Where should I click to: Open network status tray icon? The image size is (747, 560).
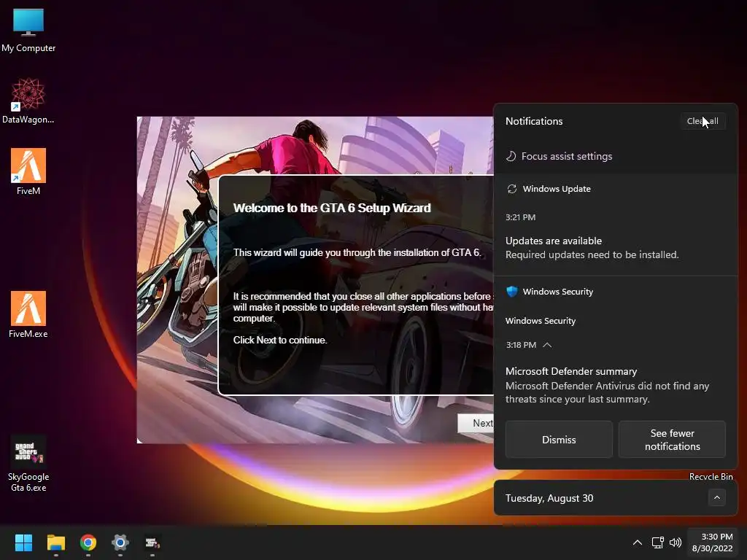click(x=658, y=542)
